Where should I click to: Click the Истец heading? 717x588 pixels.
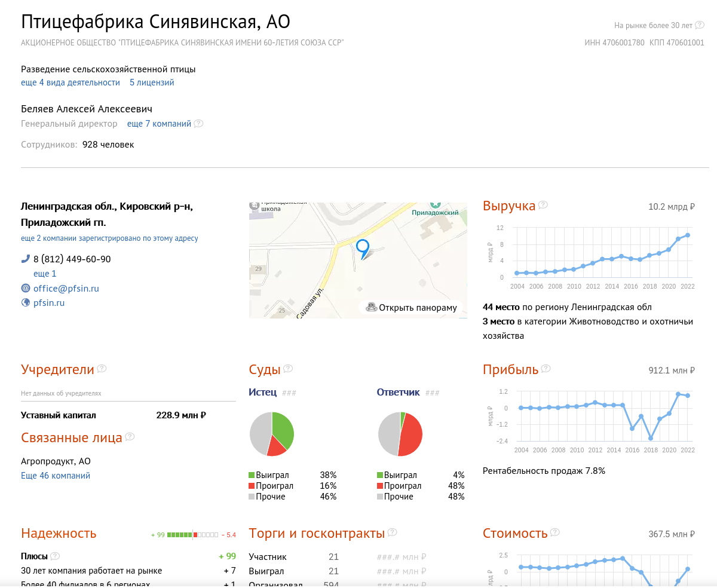tap(263, 392)
